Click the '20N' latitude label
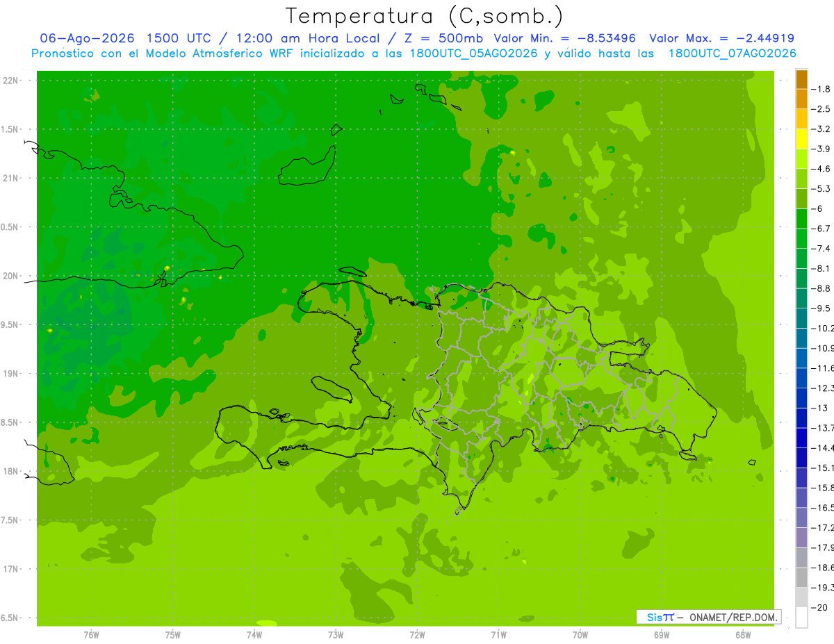Screen dimensions: 834x644 coord(12,276)
